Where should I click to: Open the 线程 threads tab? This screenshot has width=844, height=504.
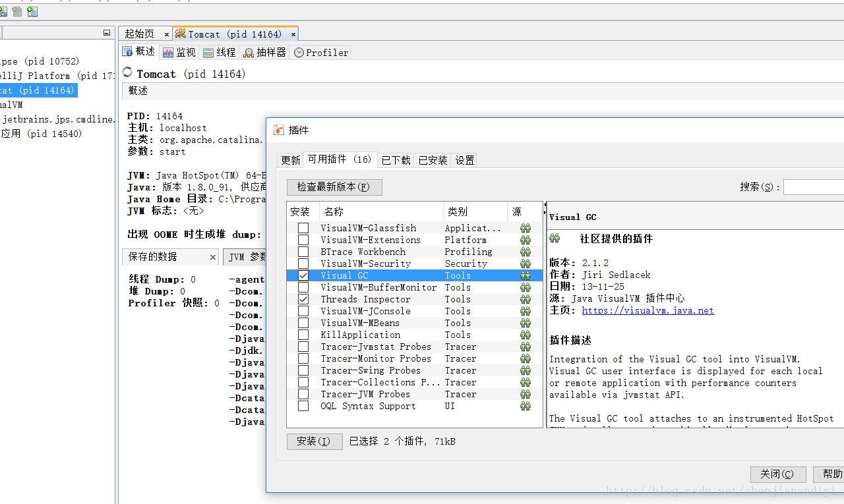click(x=219, y=52)
